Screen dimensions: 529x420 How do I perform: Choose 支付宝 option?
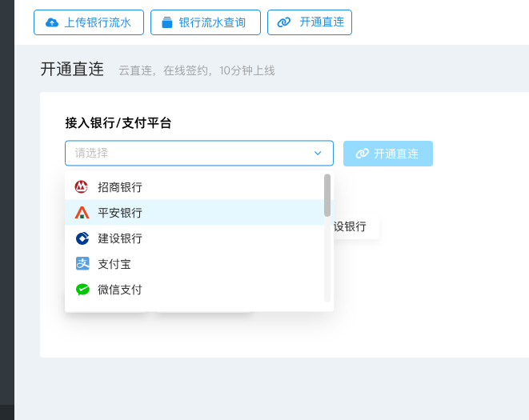194,264
